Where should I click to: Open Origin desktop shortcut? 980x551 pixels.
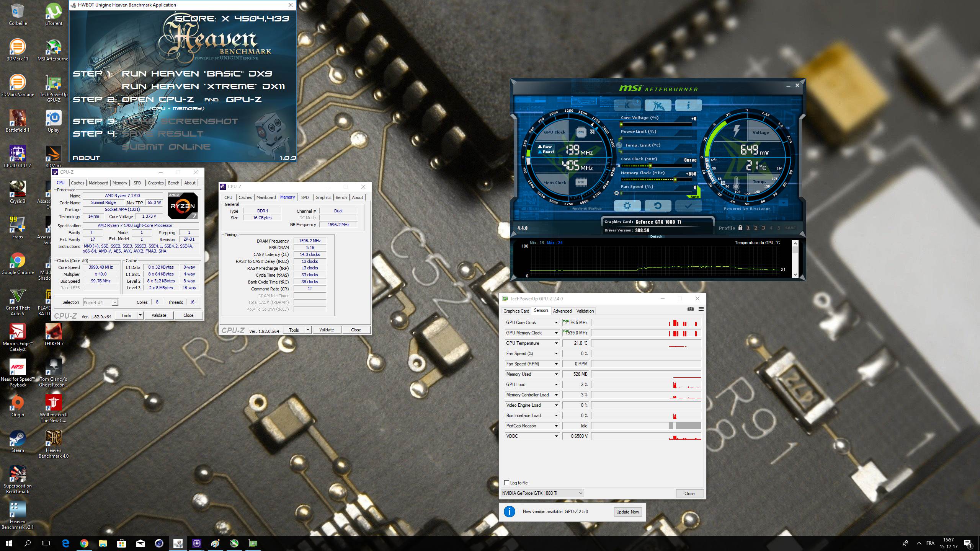18,406
